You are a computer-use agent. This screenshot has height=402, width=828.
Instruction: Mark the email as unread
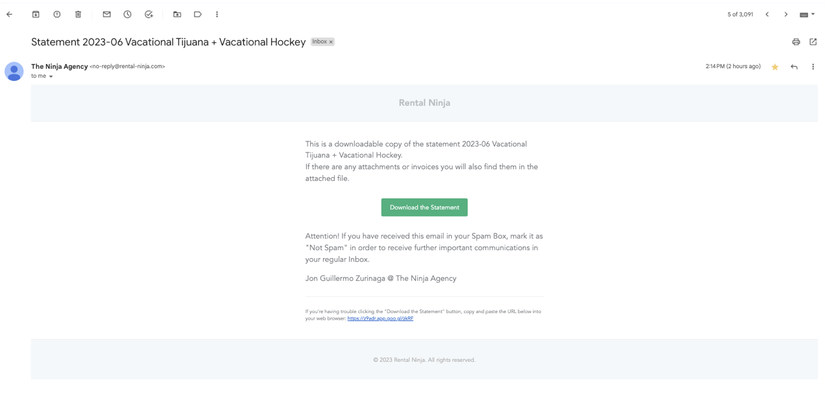point(107,14)
